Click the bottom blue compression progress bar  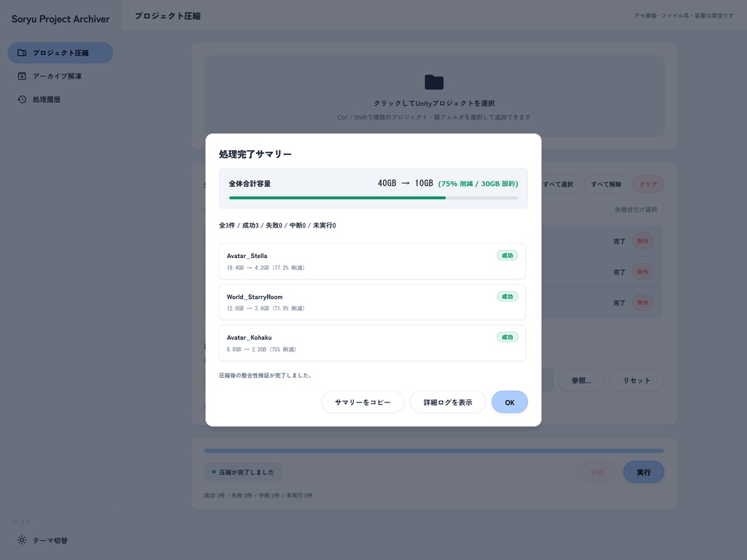(434, 451)
